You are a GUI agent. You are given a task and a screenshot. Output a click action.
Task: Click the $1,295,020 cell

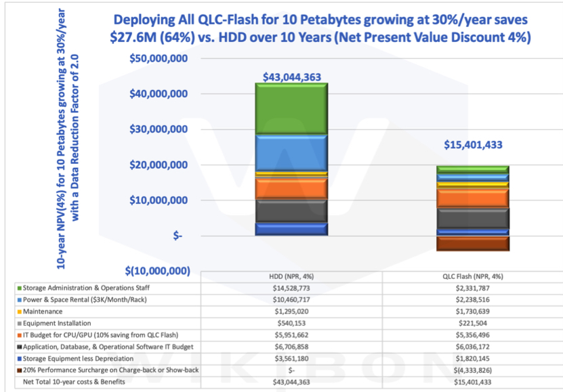291,311
